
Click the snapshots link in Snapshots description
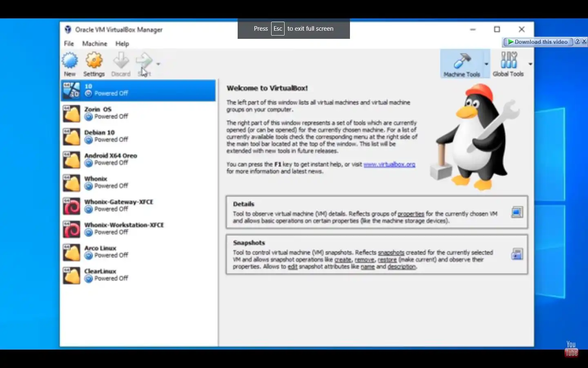[391, 253]
